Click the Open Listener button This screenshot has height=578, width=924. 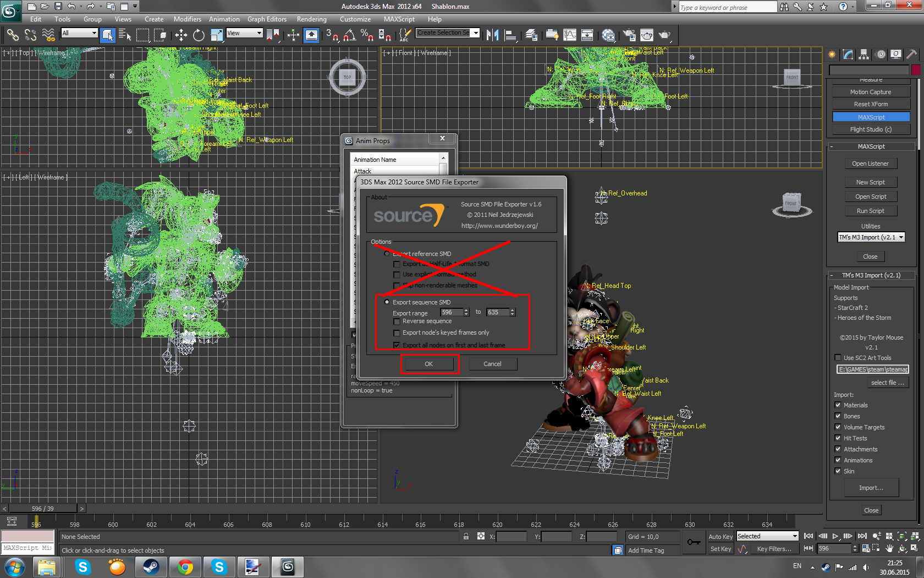[x=871, y=163]
